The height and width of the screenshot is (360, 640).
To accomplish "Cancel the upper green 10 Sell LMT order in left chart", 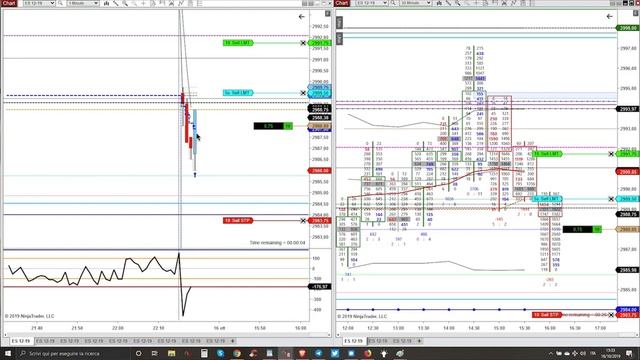I will (303, 43).
